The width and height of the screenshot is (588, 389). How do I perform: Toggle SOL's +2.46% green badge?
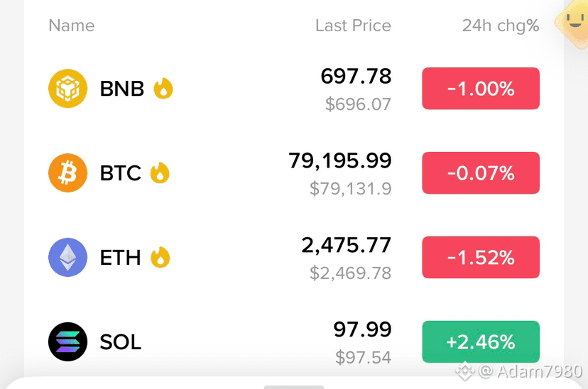coord(481,341)
